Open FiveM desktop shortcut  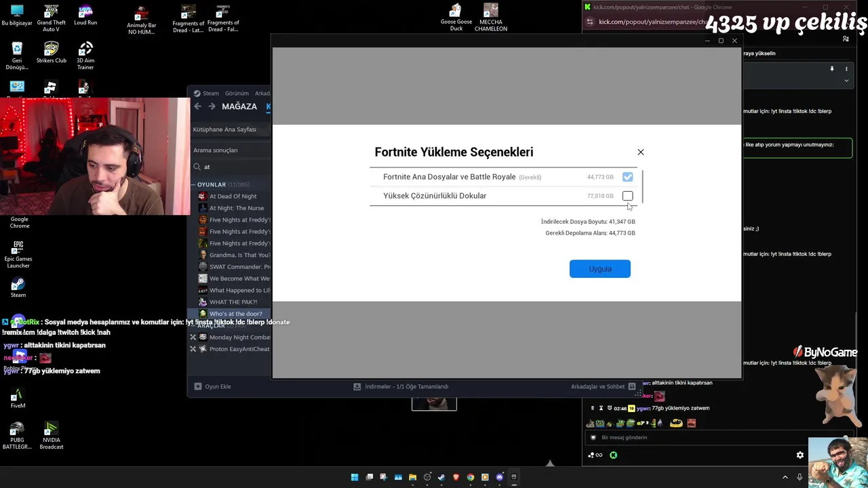18,399
